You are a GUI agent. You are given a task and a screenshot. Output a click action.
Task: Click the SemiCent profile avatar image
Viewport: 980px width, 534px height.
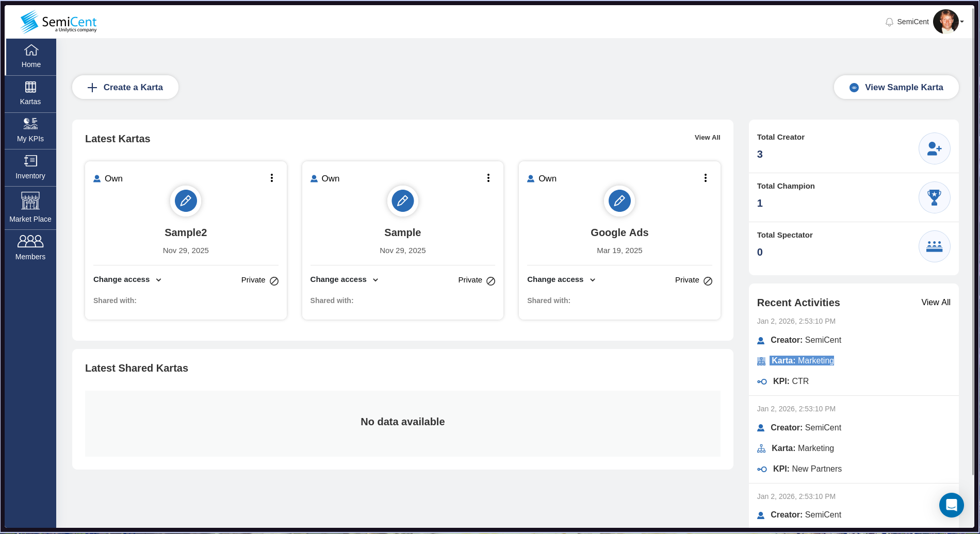947,22
